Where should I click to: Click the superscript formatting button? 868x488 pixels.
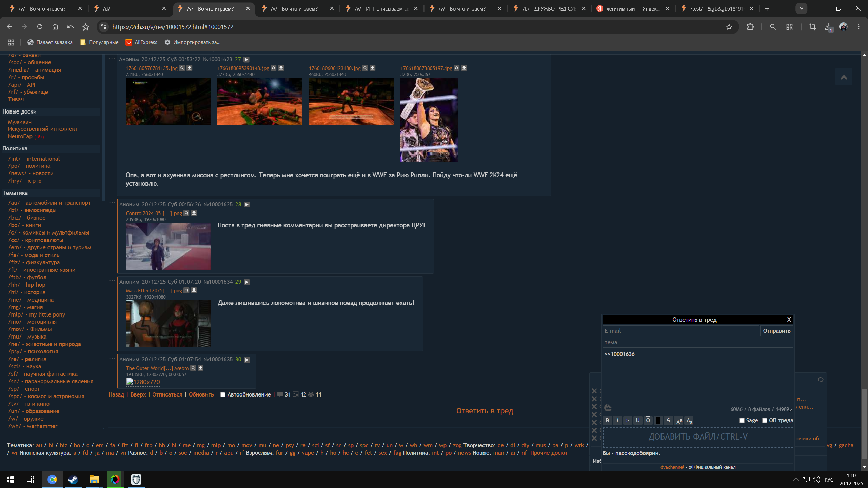(679, 421)
